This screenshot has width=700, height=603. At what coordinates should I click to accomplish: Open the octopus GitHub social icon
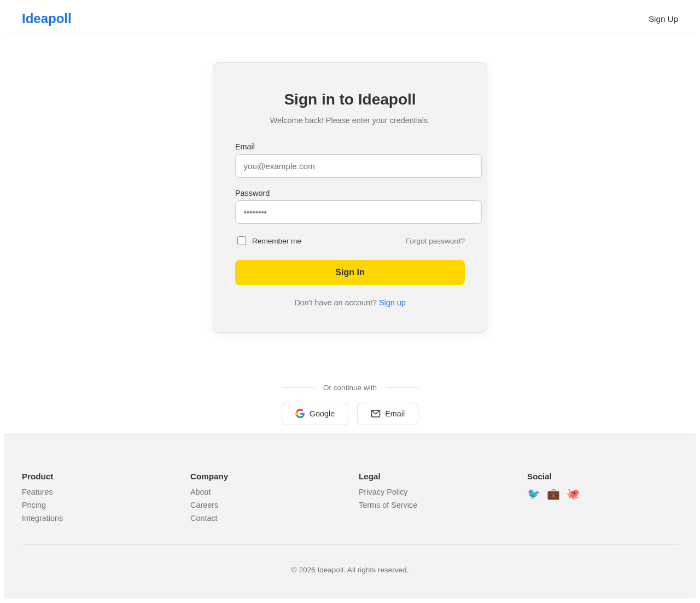(573, 494)
